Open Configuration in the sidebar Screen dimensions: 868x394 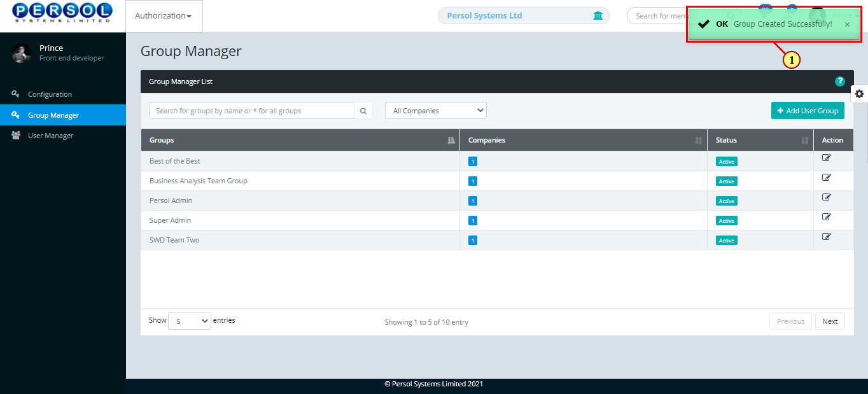tap(63, 94)
